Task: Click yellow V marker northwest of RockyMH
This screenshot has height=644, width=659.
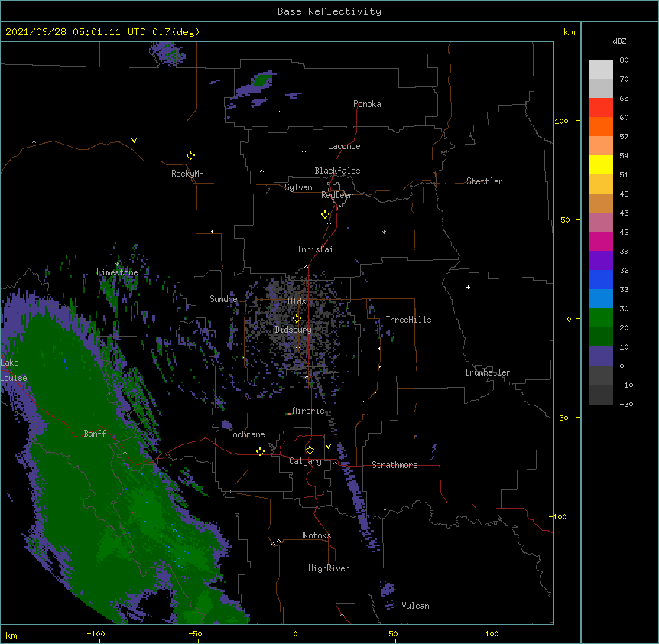Action: pos(134,141)
